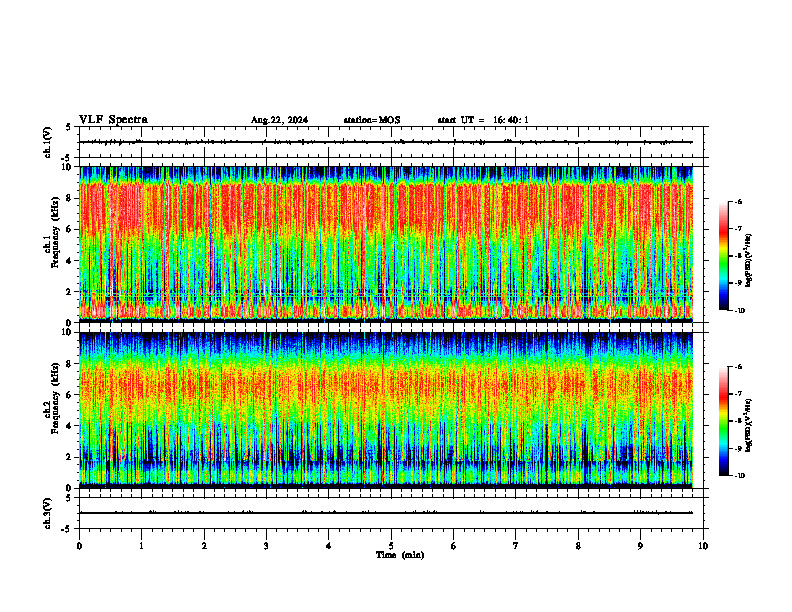The image size is (792, 612).
Task: Click time axis tick label "1"
Action: (x=141, y=546)
